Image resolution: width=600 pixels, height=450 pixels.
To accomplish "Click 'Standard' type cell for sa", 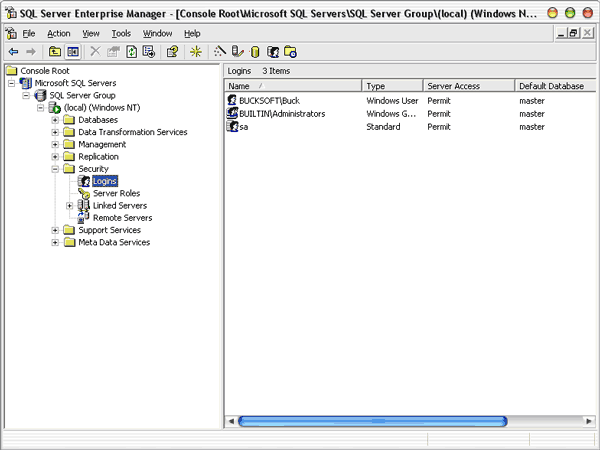I will (383, 127).
